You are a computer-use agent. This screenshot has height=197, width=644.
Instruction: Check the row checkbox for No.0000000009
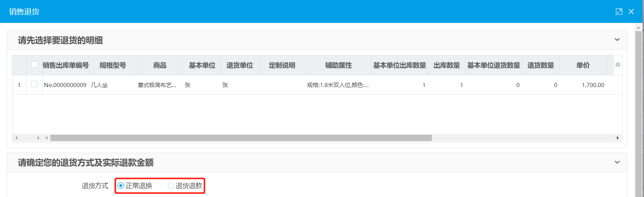point(34,84)
